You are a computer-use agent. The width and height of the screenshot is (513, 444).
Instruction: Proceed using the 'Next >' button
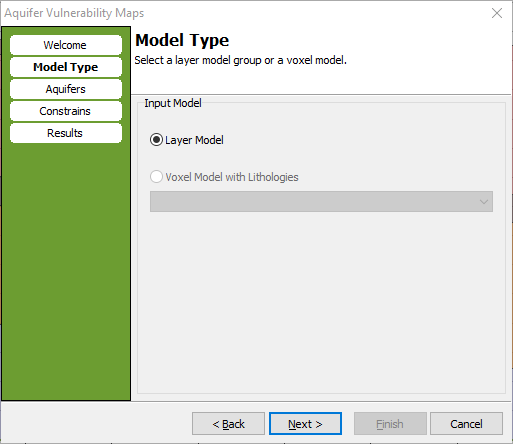305,424
